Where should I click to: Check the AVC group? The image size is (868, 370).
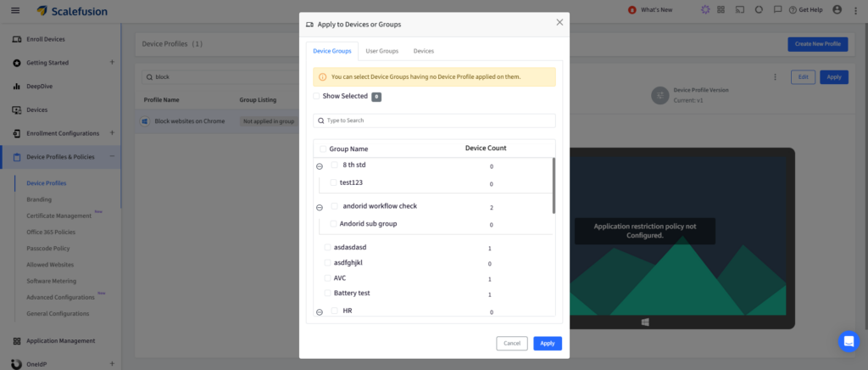(328, 278)
